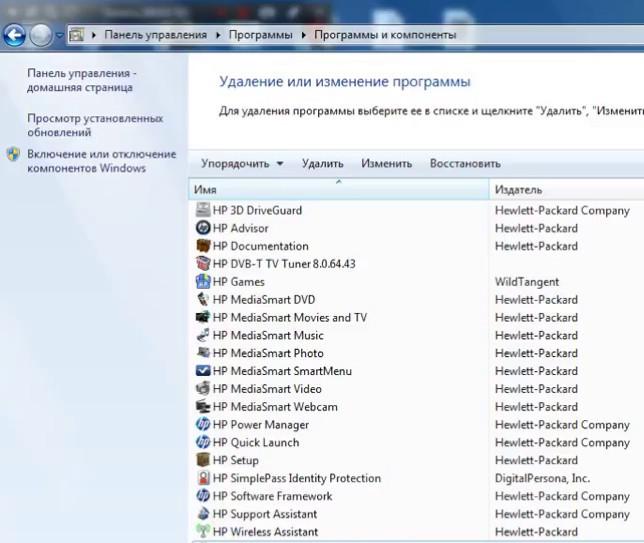Viewport: 644px width, 543px height.
Task: Click the HP Software Framework icon
Action: tap(203, 496)
